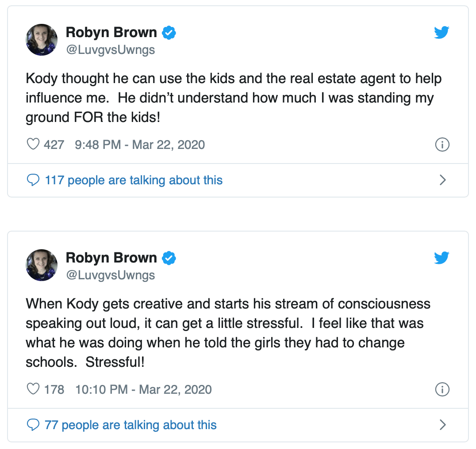Expand replies chevron on first tweet
Image resolution: width=476 pixels, height=449 pixels.
pyautogui.click(x=442, y=180)
